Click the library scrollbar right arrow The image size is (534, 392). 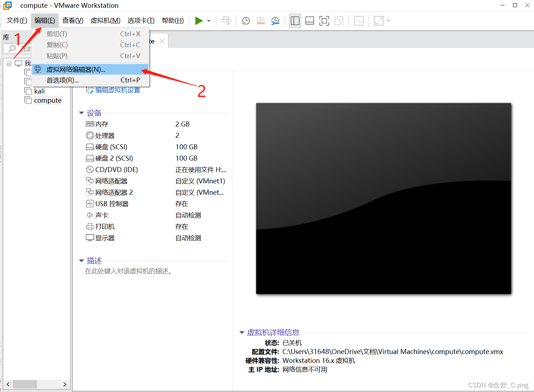(65, 384)
